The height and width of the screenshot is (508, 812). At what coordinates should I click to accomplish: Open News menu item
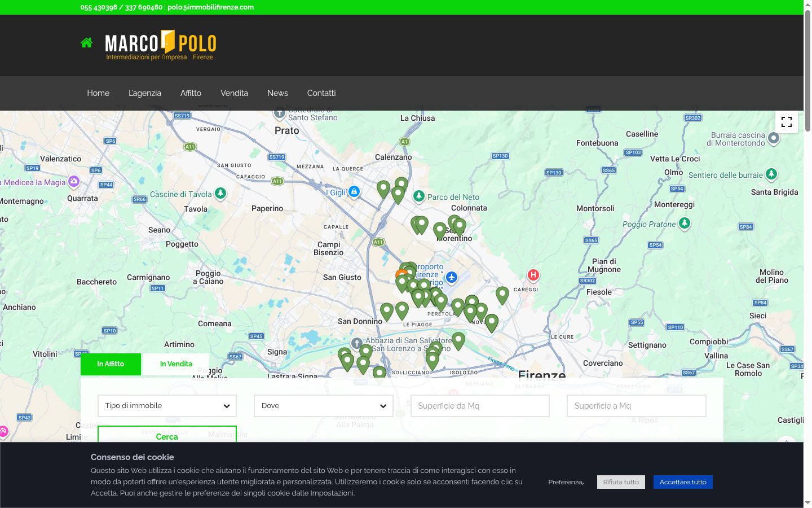pyautogui.click(x=277, y=93)
